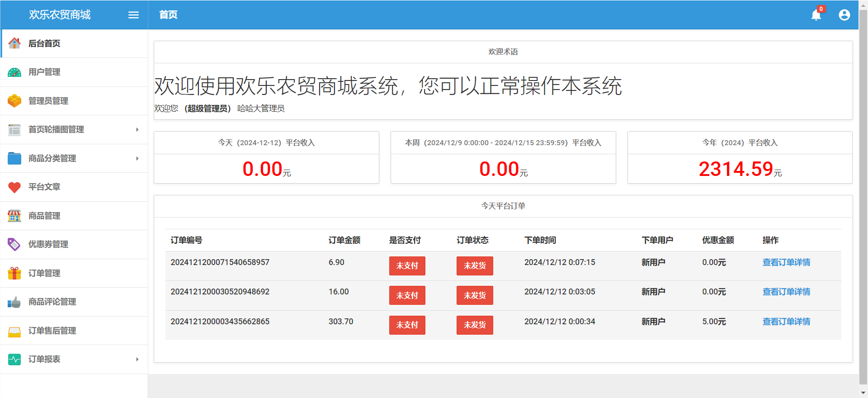The height and width of the screenshot is (398, 868).
Task: Open the 订单售后管理 menu item
Action: [52, 331]
